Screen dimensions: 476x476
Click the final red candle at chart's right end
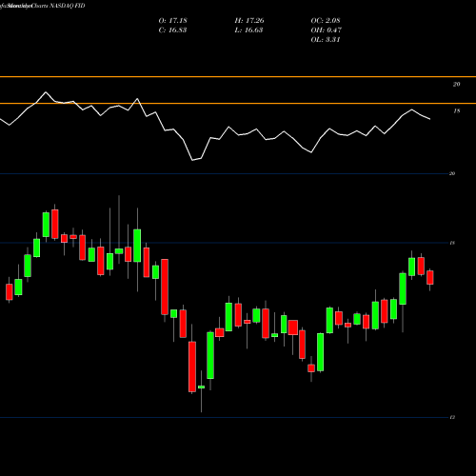point(430,277)
